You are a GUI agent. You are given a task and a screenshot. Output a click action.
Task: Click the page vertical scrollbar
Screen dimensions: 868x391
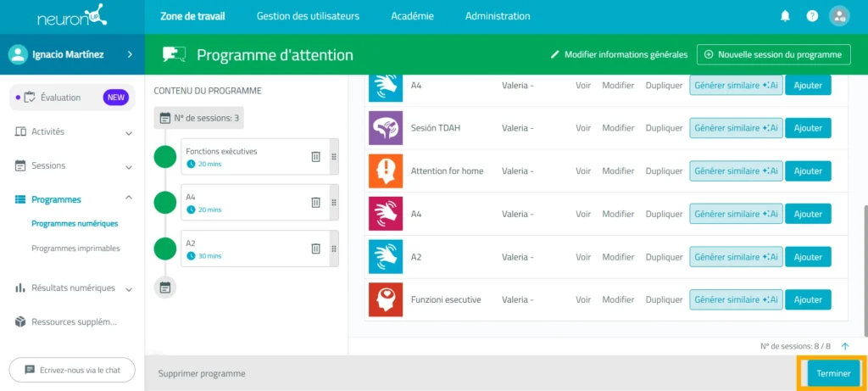pyautogui.click(x=865, y=271)
